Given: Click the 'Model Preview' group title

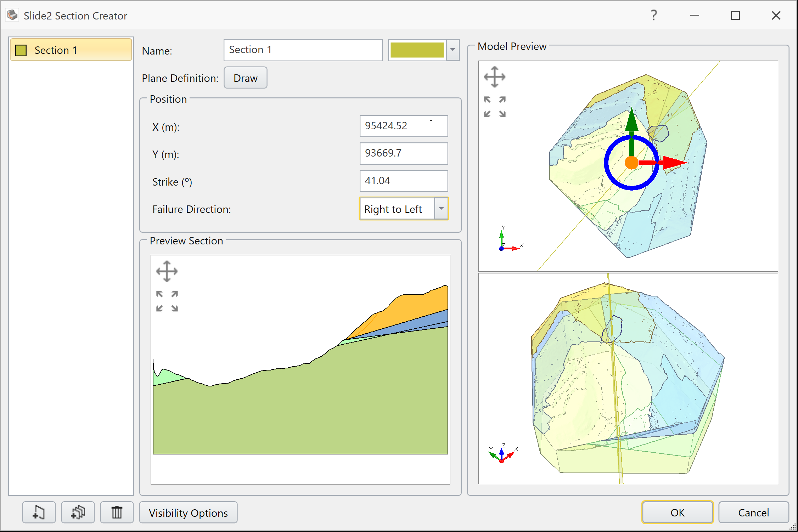Looking at the screenshot, I should click(512, 46).
